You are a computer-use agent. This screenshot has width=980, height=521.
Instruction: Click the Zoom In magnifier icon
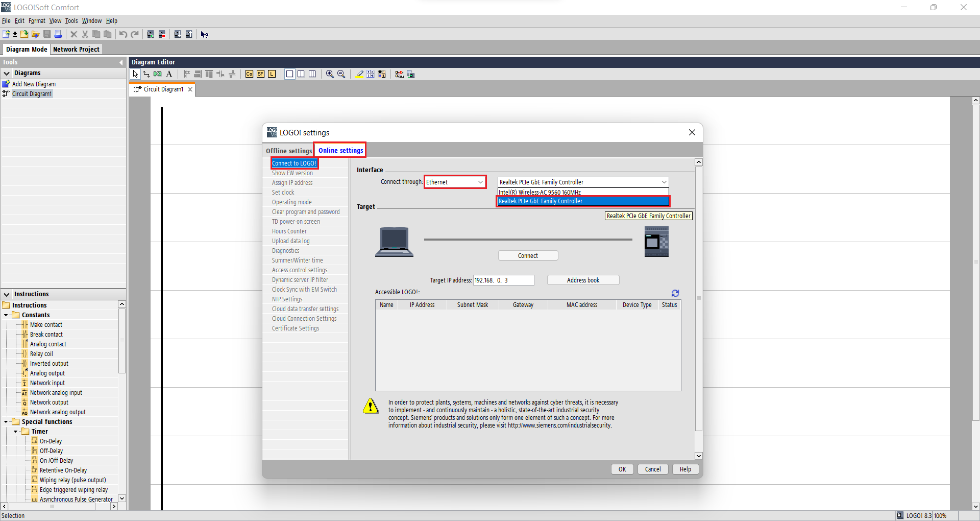(x=330, y=74)
